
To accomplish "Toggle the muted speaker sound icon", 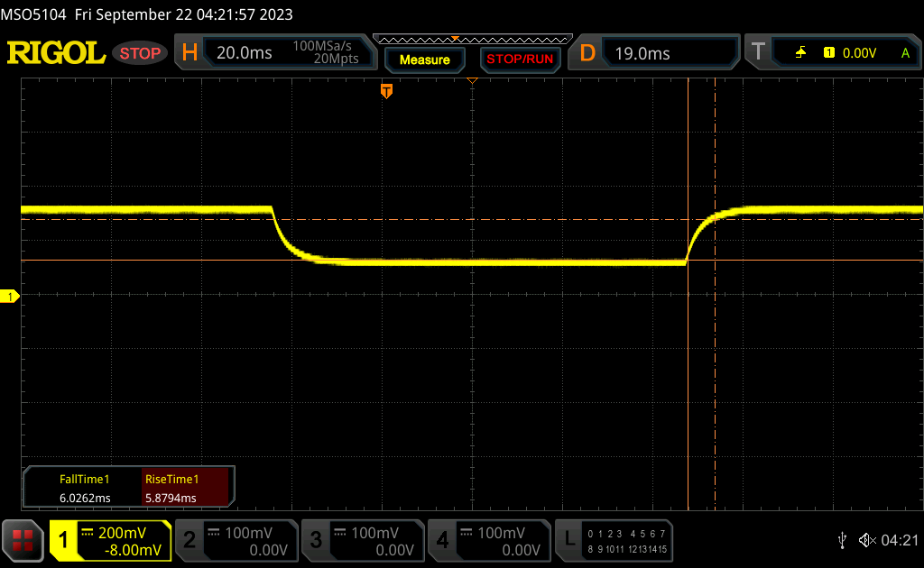I will tap(866, 539).
